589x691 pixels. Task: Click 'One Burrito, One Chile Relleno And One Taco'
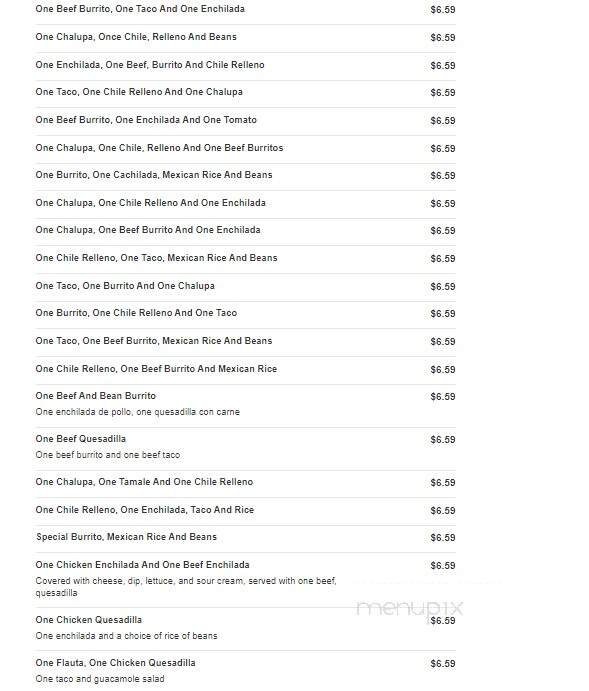point(136,313)
